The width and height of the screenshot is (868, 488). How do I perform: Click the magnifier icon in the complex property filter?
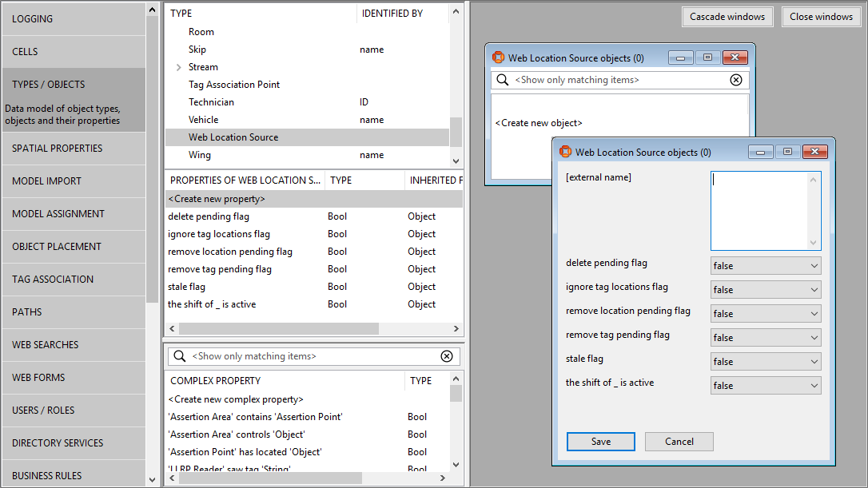179,355
